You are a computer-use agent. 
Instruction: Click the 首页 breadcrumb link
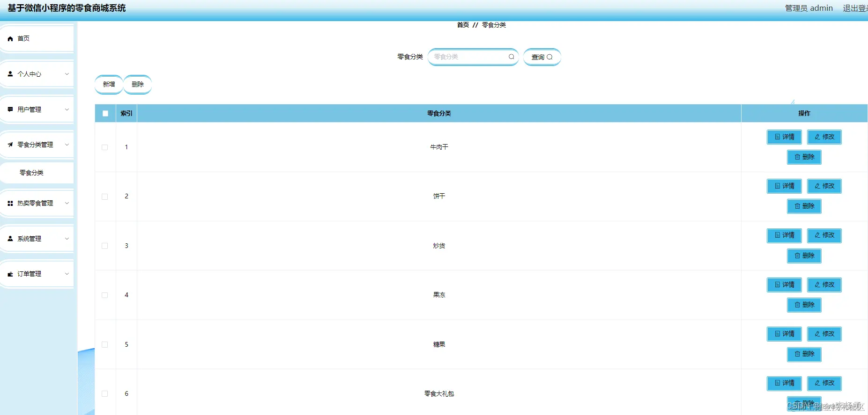click(x=463, y=25)
